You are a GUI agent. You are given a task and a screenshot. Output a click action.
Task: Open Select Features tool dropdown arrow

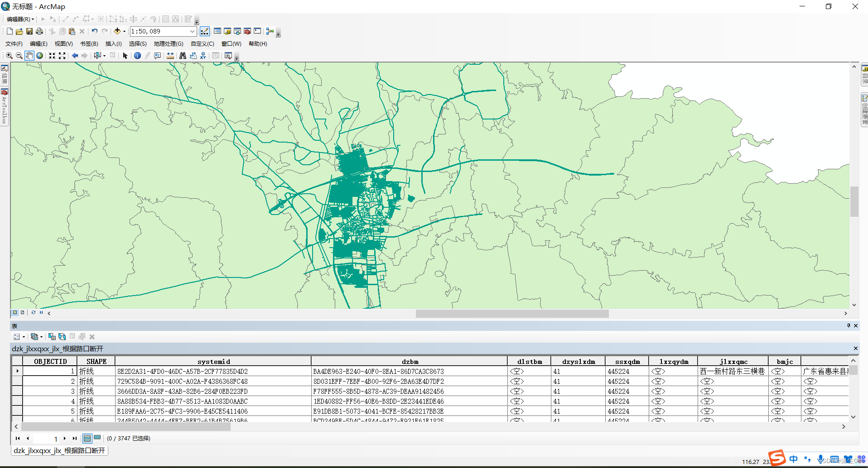pyautogui.click(x=105, y=56)
